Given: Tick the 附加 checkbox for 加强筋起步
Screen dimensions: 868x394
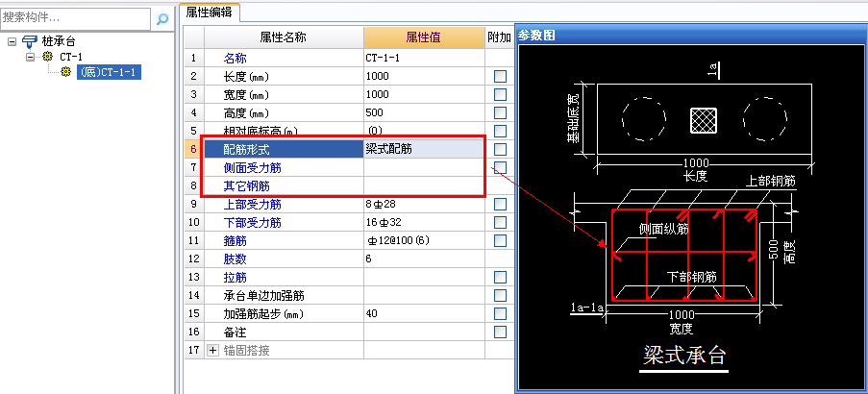Looking at the screenshot, I should pyautogui.click(x=501, y=314).
